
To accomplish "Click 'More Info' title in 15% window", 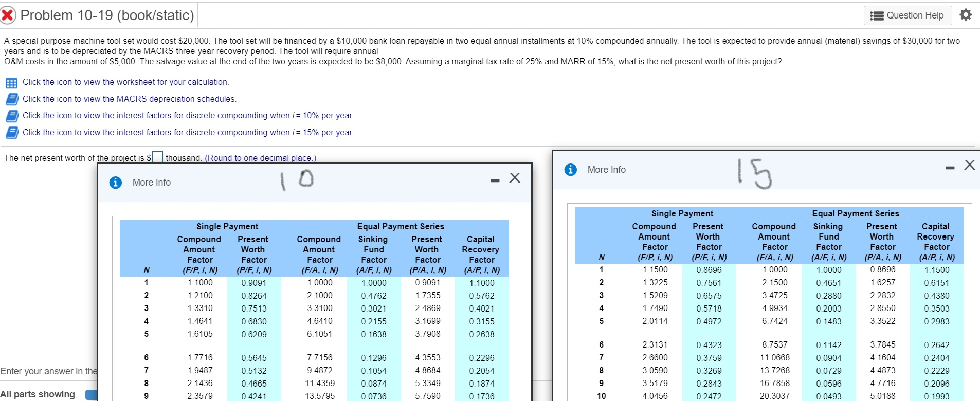I will pyautogui.click(x=607, y=170).
